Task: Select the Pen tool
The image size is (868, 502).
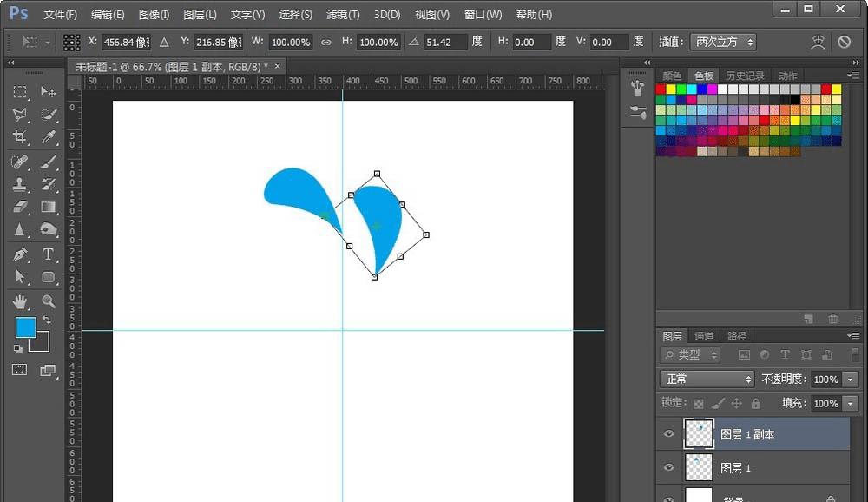Action: click(x=20, y=254)
